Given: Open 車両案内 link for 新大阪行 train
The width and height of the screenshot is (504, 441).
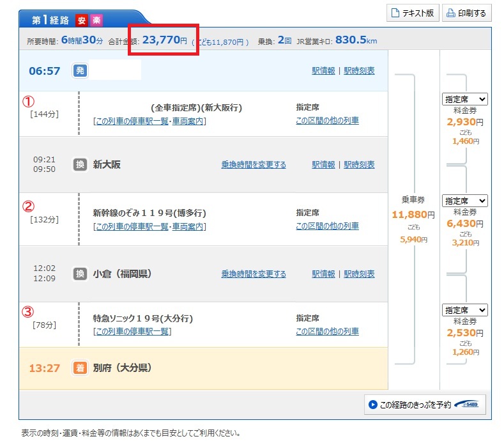Looking at the screenshot, I should tap(187, 121).
